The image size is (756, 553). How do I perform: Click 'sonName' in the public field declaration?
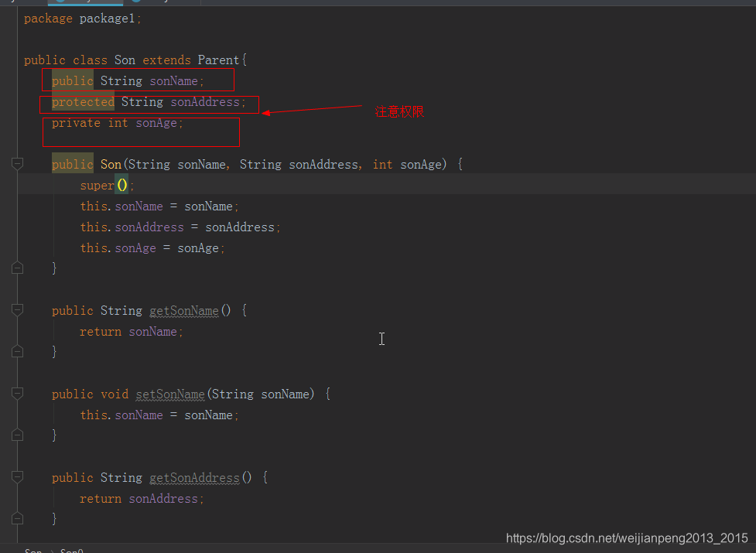(173, 81)
